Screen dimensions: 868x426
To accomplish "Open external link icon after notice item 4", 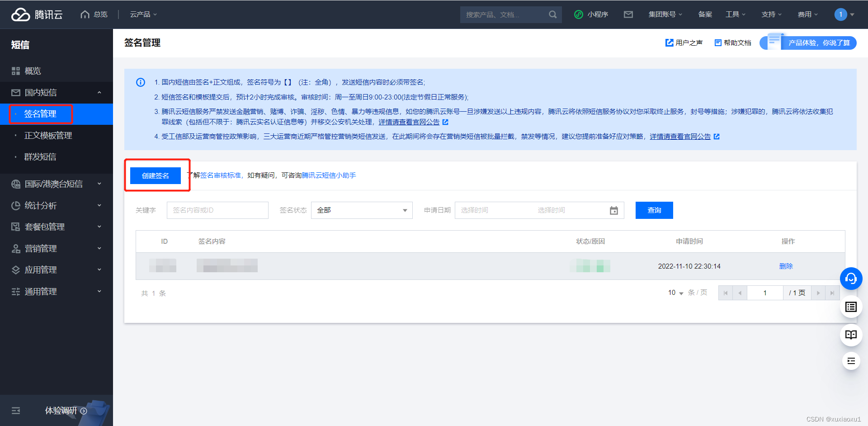I will (717, 137).
